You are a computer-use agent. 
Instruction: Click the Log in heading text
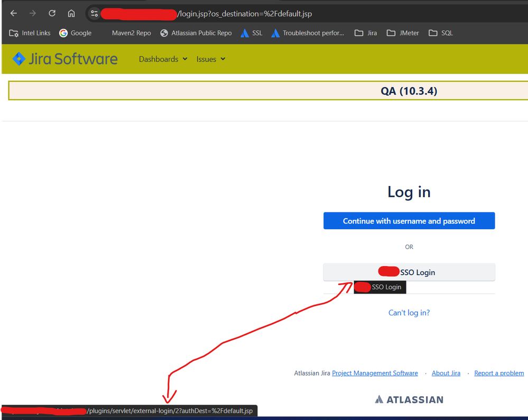click(409, 192)
